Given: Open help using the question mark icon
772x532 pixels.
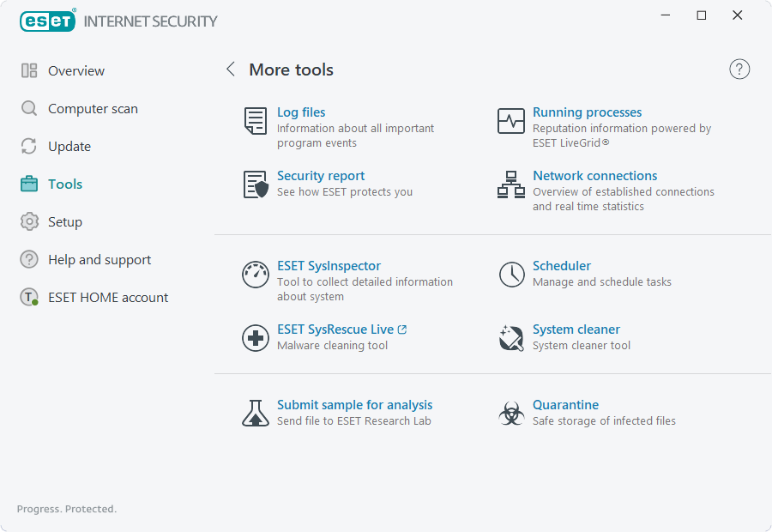Looking at the screenshot, I should tap(739, 69).
